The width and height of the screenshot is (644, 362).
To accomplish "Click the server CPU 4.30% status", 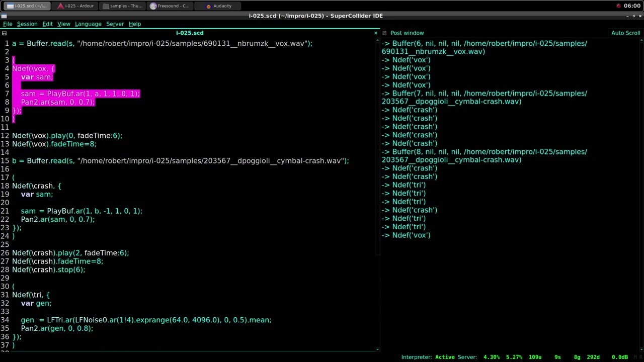I will click(x=492, y=357).
